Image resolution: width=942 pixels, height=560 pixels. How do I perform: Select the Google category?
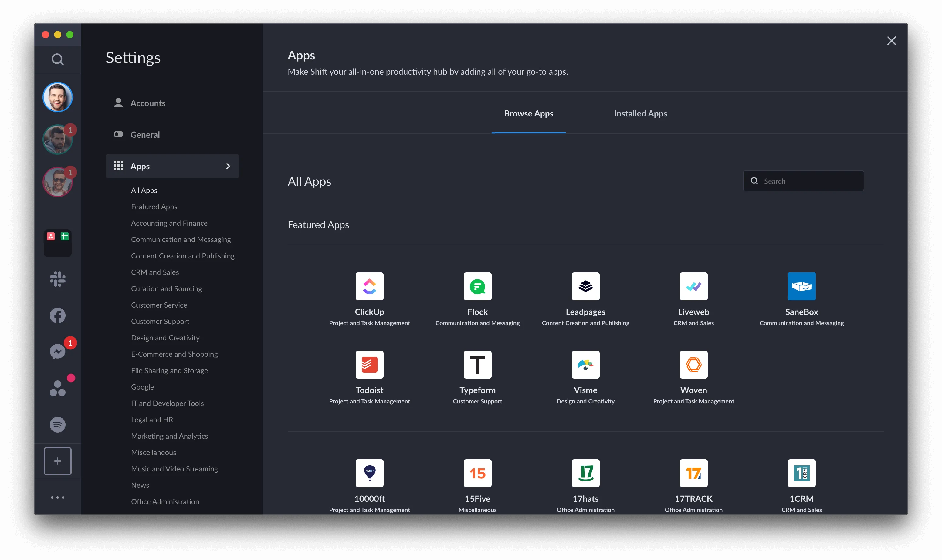142,387
